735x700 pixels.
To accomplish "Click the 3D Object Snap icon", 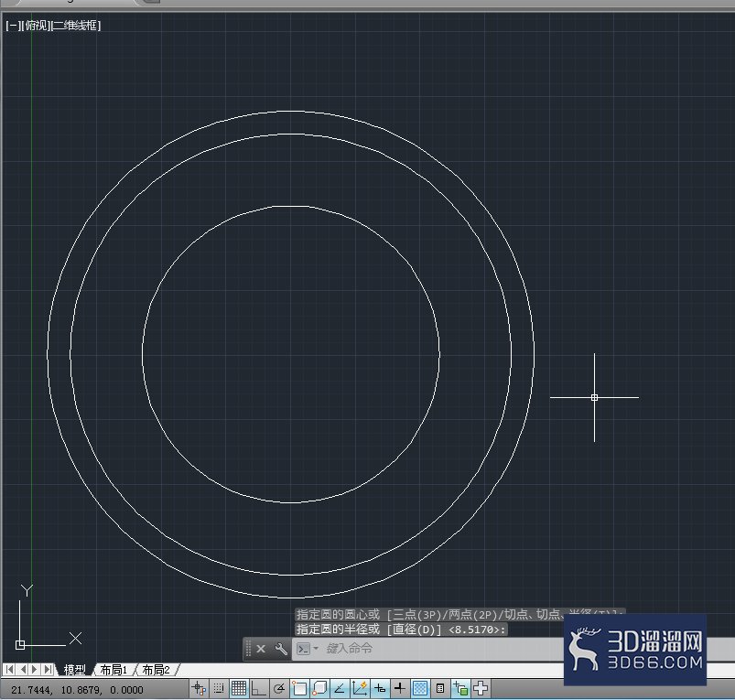I will click(x=319, y=688).
